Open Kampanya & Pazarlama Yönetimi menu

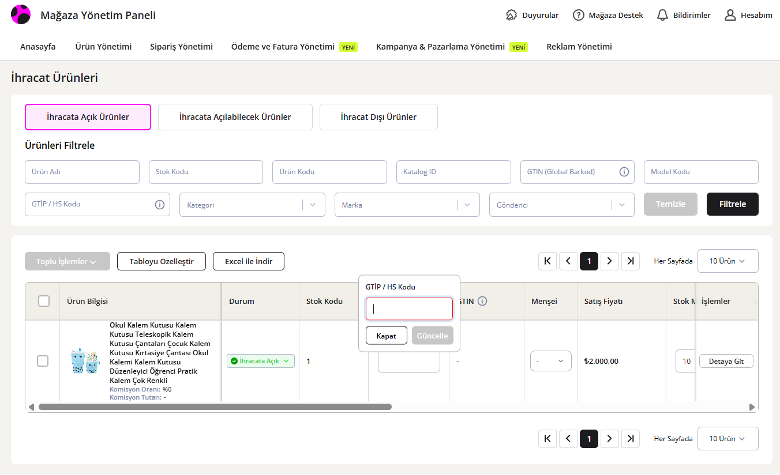tap(440, 47)
